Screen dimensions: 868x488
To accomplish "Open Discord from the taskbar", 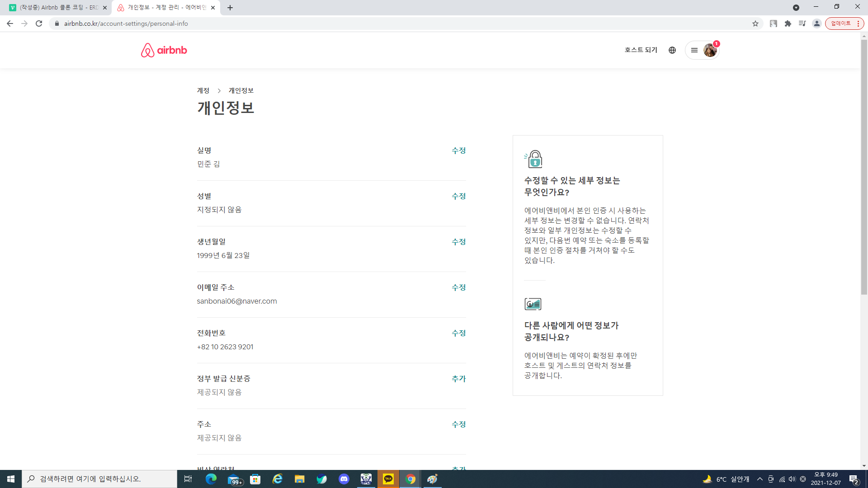I will click(x=344, y=479).
